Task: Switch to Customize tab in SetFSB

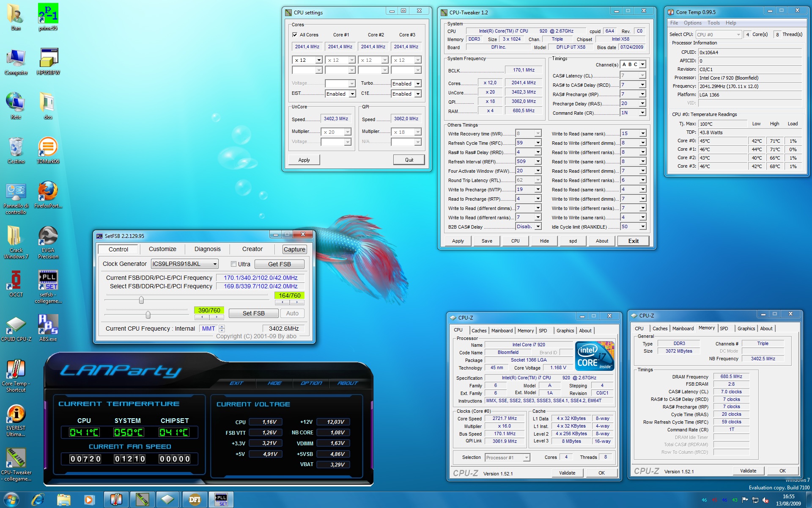Action: pos(162,249)
